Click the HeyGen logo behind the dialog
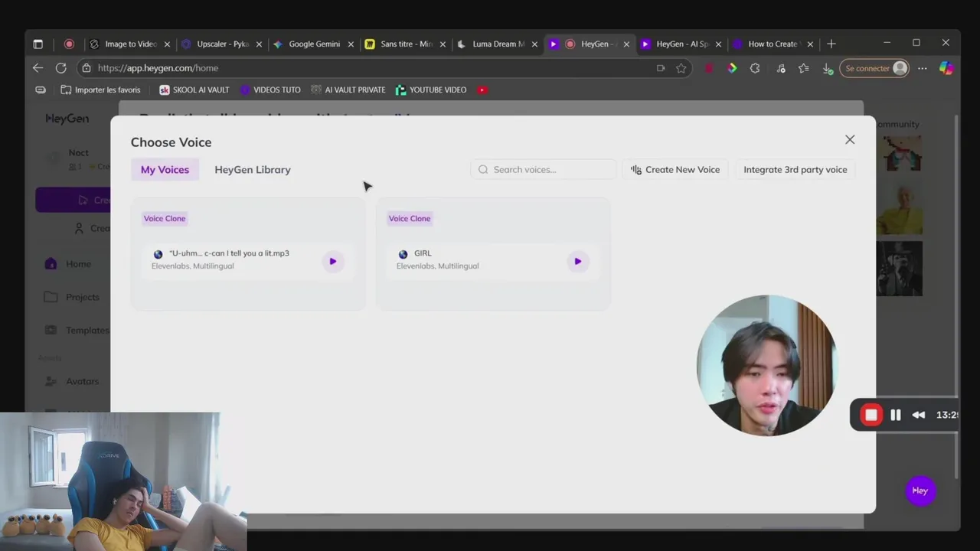The height and width of the screenshot is (551, 980). point(67,119)
